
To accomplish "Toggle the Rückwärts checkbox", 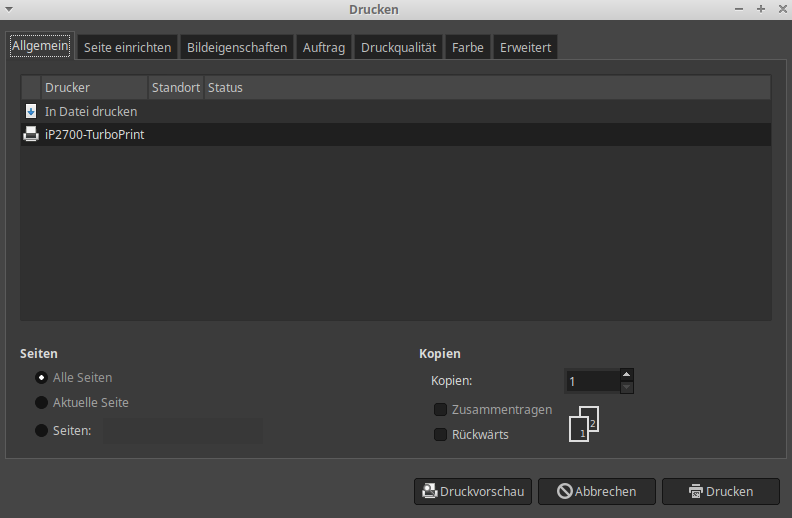I will tap(440, 435).
